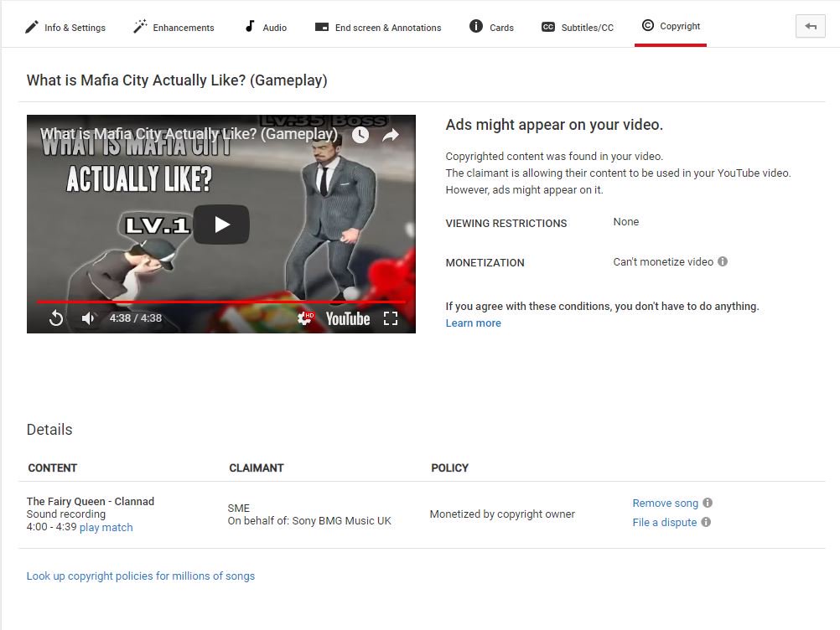Open Look up copyright policies for millions of songs
The image size is (840, 630).
pos(141,576)
